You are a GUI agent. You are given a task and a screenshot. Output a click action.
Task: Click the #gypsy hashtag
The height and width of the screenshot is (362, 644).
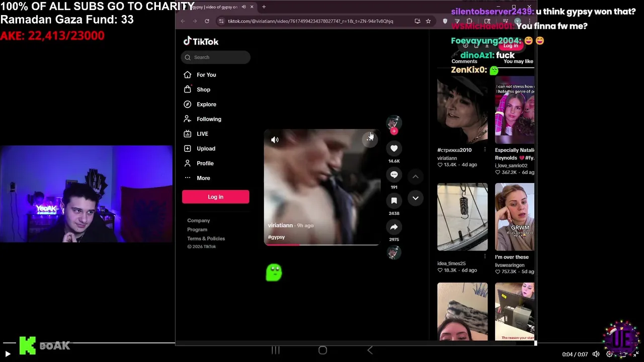(276, 237)
